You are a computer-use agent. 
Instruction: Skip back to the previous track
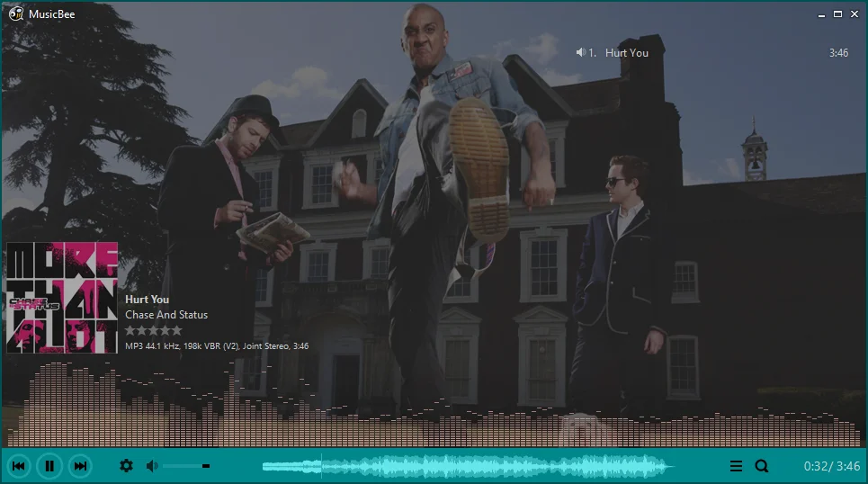tap(18, 466)
